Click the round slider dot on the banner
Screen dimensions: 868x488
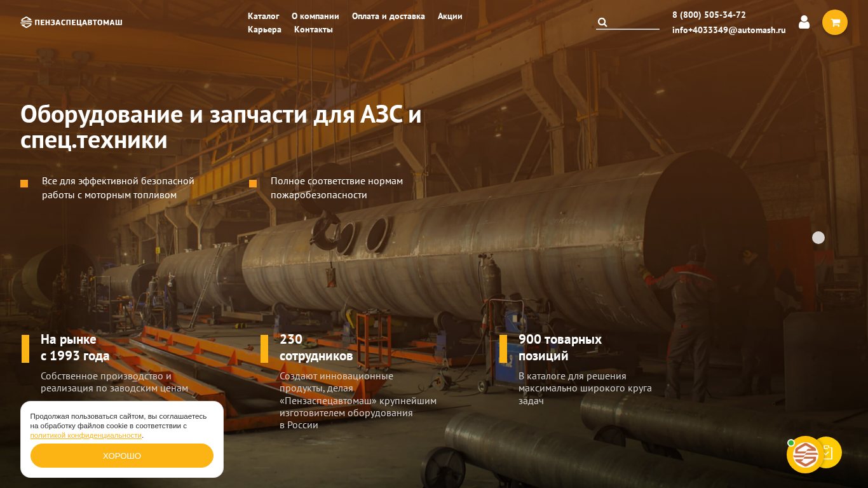click(x=818, y=238)
